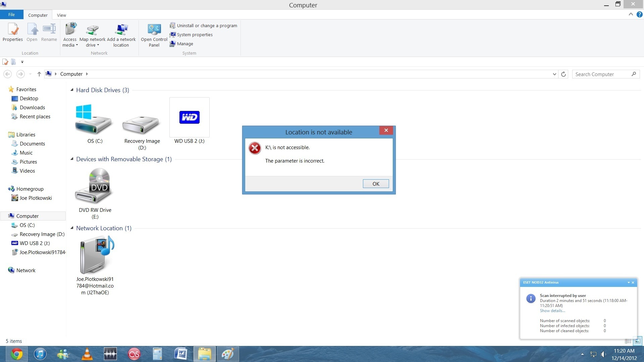
Task: Switch to details view toggle in status bar
Action: tap(628, 341)
